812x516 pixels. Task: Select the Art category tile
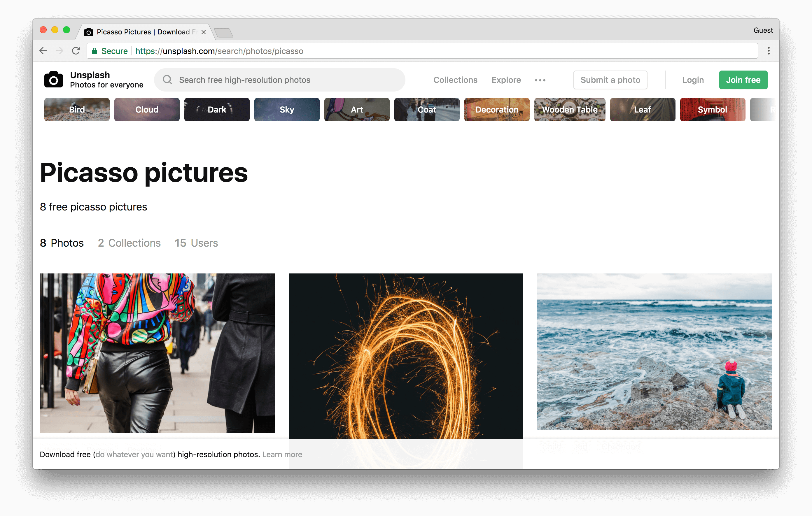(x=357, y=110)
